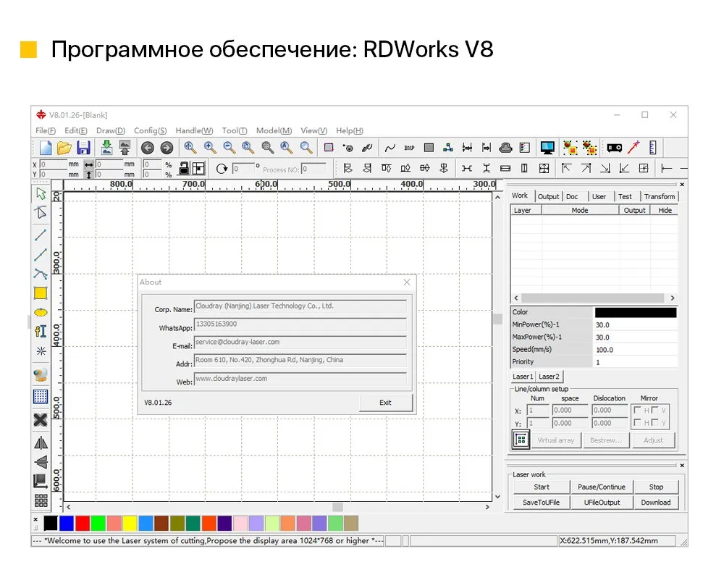Click the X Num field in line/column setup

click(x=538, y=410)
